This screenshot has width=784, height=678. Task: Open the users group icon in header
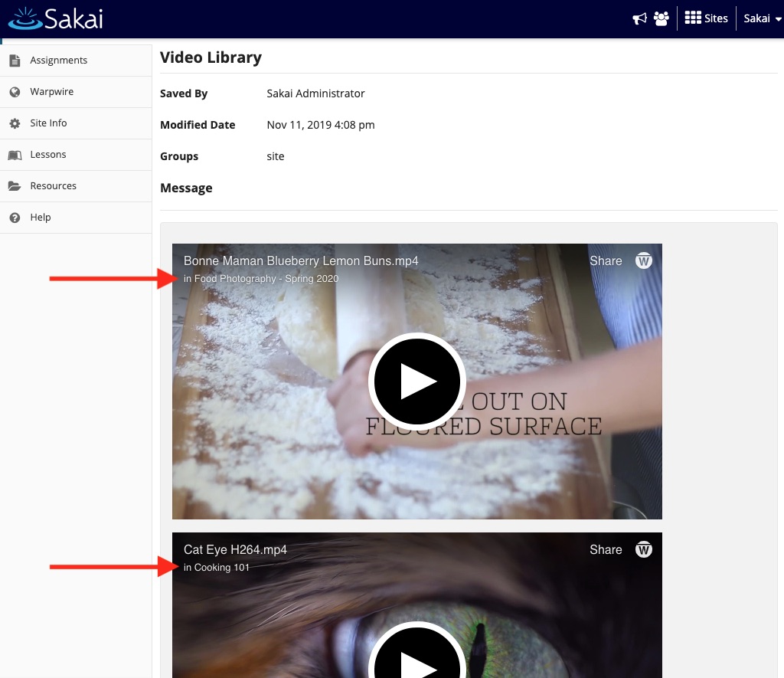point(661,18)
